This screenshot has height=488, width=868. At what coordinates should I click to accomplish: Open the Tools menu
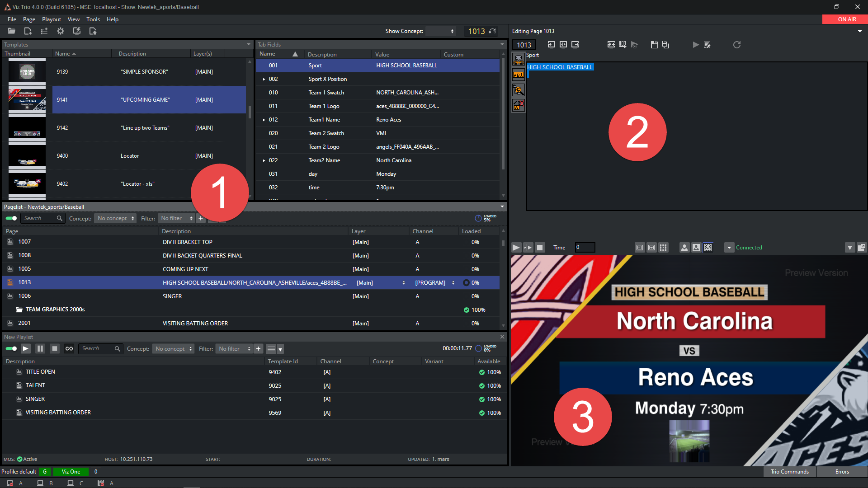coord(93,19)
